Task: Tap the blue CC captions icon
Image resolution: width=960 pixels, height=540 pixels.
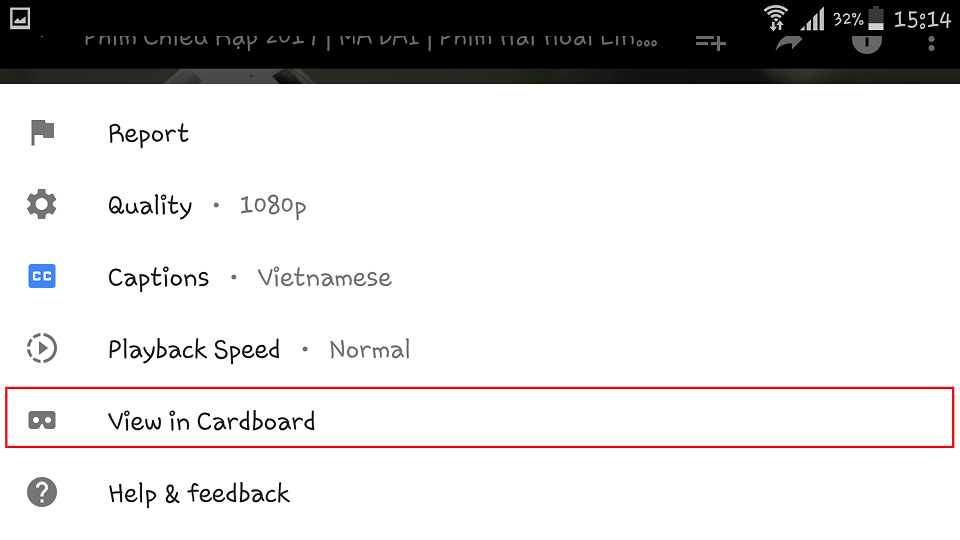Action: pos(42,276)
